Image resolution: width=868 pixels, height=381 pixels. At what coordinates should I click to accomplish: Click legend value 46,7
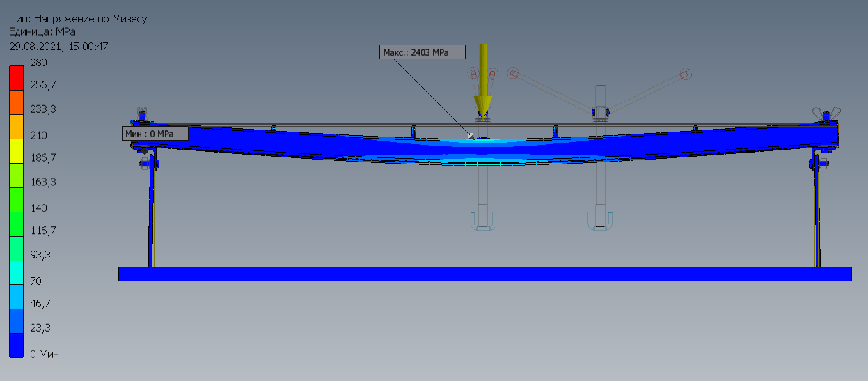pyautogui.click(x=40, y=304)
